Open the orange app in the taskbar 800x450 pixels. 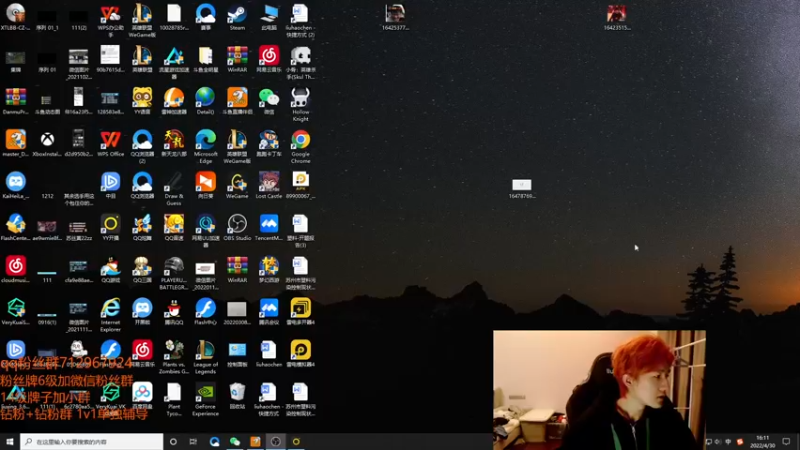[255, 441]
